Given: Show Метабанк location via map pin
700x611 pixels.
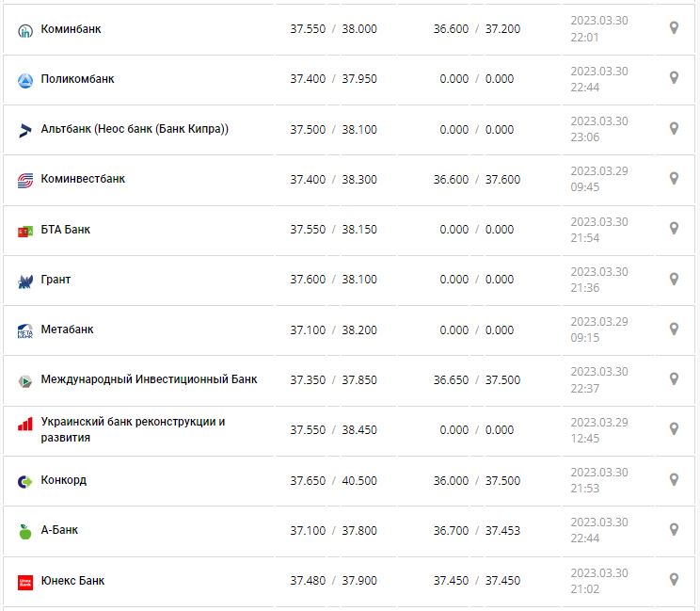Looking at the screenshot, I should (674, 329).
